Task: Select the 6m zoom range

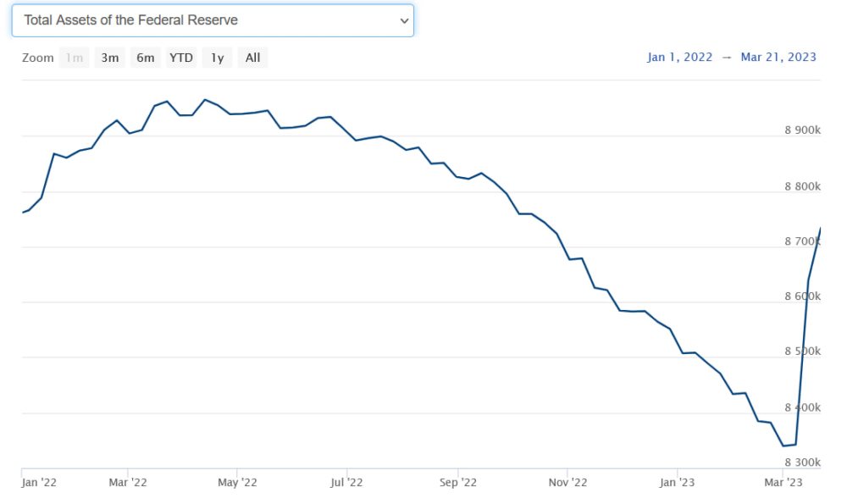Action: coord(146,58)
